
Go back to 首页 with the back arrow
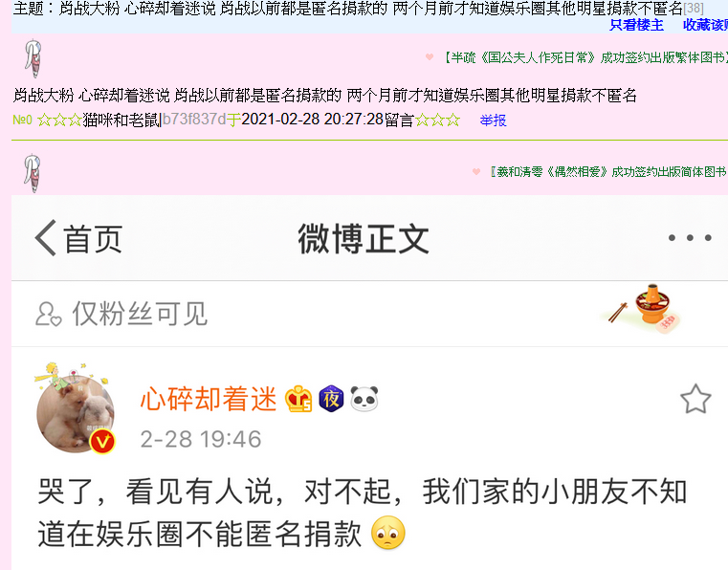79,238
